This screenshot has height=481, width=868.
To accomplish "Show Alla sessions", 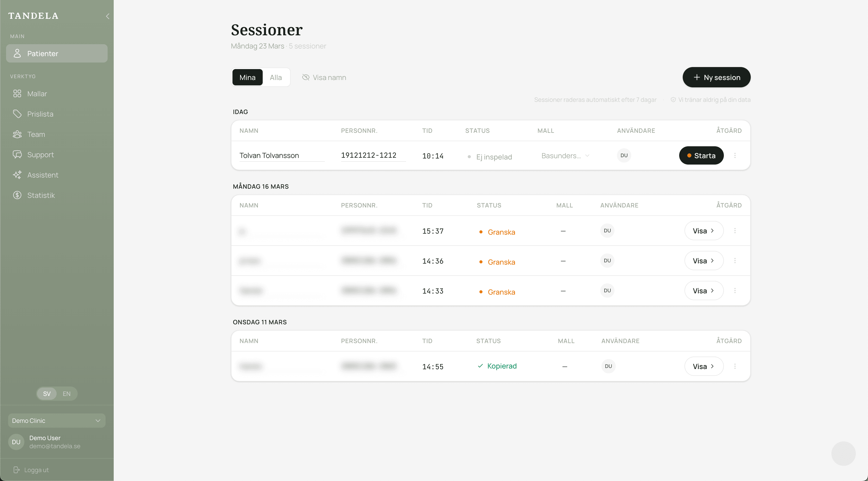I will (x=276, y=77).
